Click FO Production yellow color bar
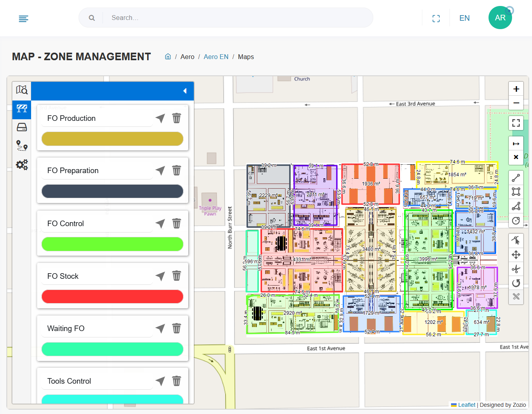 112,139
